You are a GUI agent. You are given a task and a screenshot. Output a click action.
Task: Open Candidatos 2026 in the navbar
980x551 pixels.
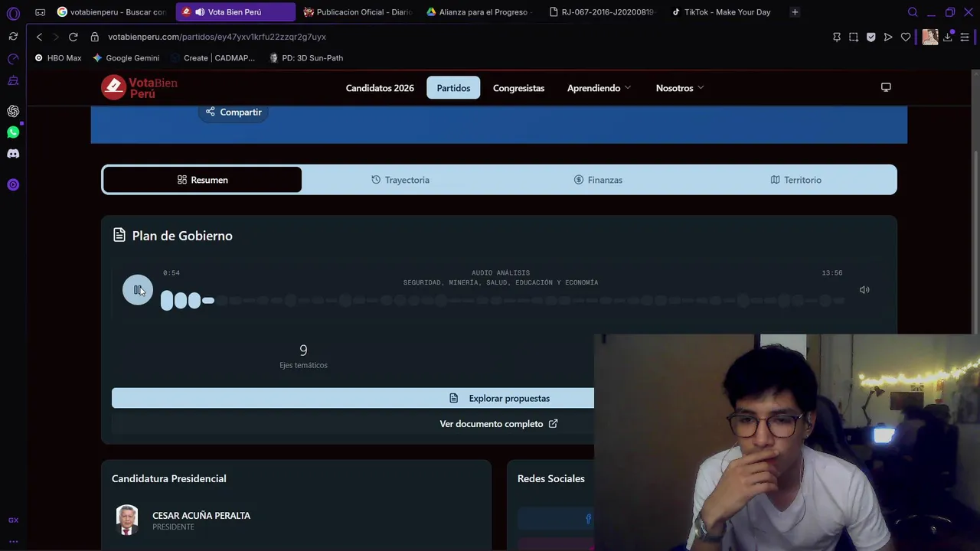click(x=380, y=88)
